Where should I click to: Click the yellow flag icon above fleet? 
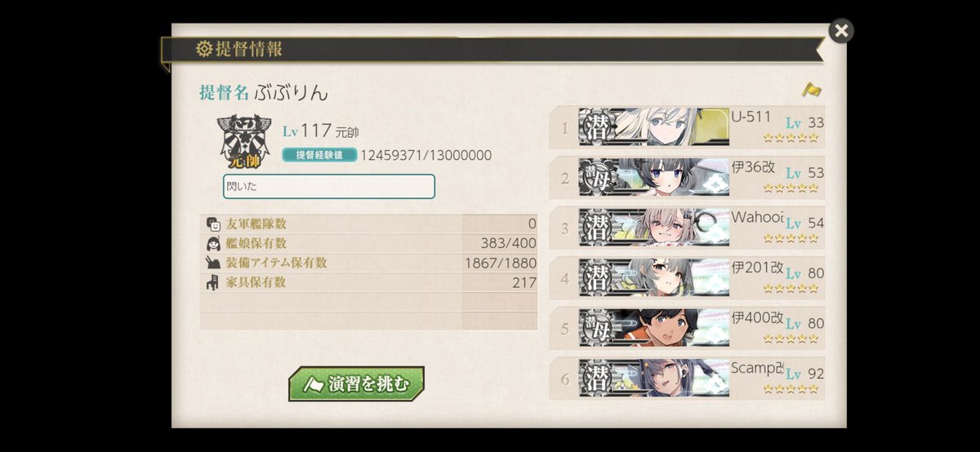point(811,89)
